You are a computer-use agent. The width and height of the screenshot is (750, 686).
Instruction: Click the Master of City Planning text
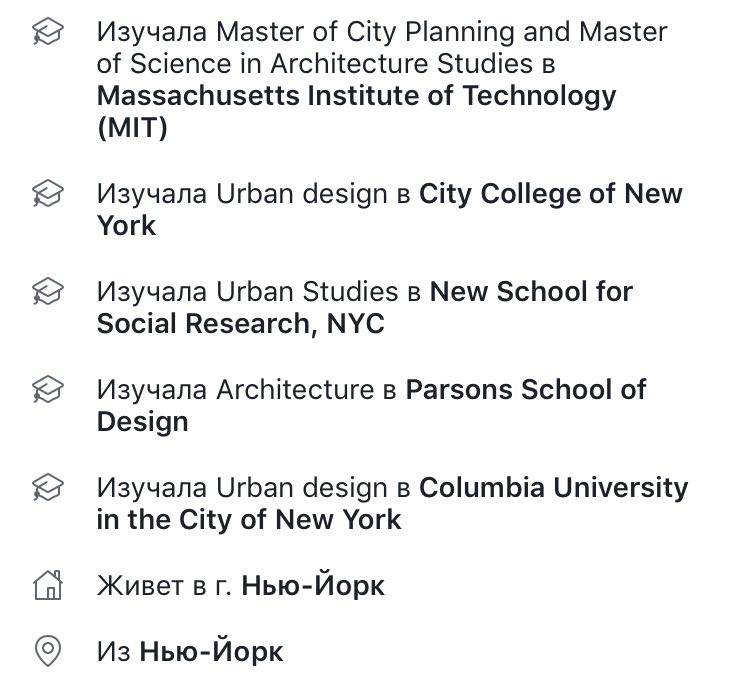[365, 32]
